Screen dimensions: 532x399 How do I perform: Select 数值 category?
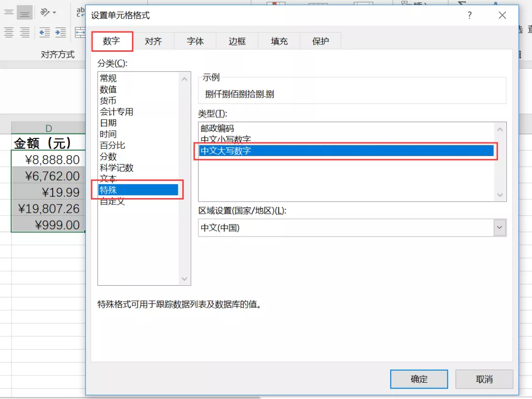point(138,89)
